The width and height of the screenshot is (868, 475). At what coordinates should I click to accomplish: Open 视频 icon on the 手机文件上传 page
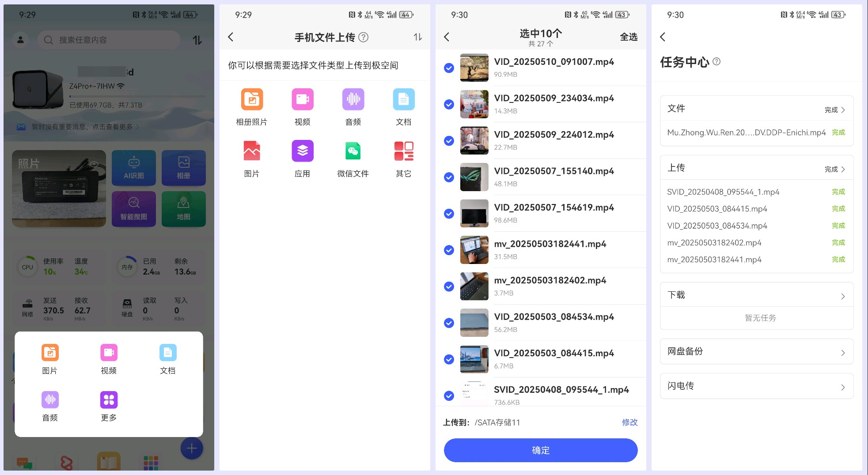[303, 100]
